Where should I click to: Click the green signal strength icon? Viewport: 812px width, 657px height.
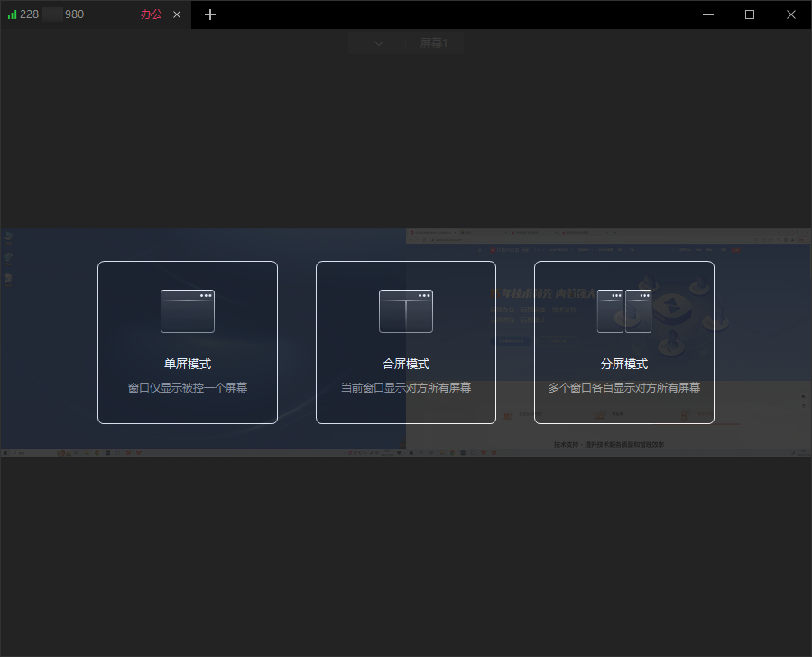(13, 14)
